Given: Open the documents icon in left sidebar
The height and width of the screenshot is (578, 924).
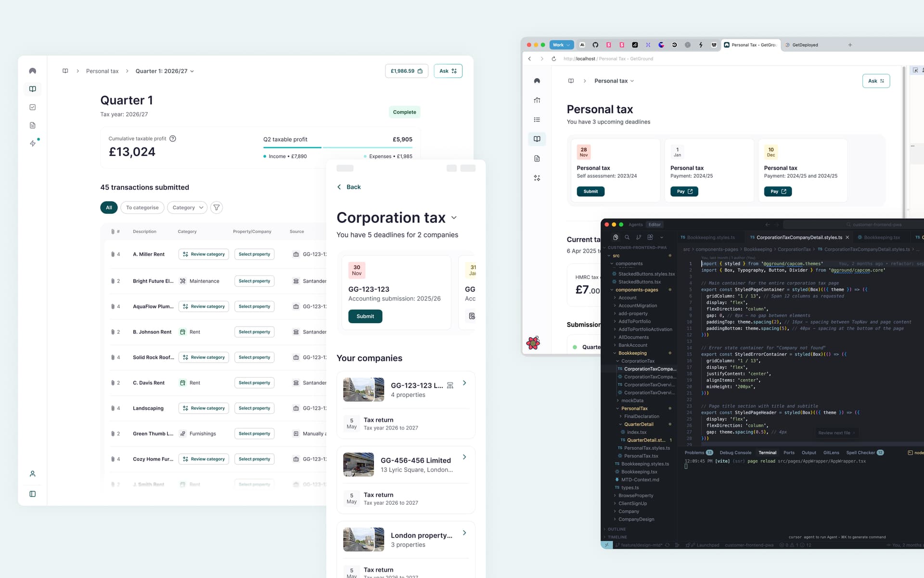Looking at the screenshot, I should tap(33, 125).
